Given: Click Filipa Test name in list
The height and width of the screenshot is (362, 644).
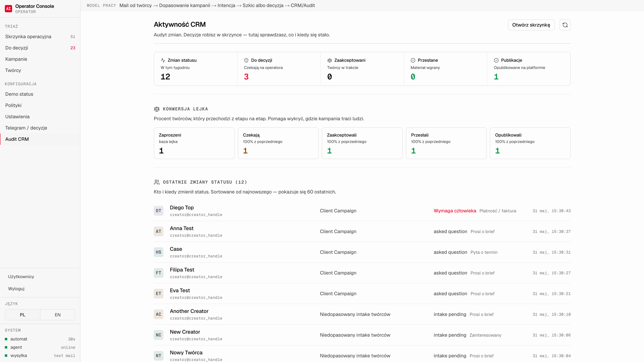Looking at the screenshot, I should pyautogui.click(x=182, y=269).
